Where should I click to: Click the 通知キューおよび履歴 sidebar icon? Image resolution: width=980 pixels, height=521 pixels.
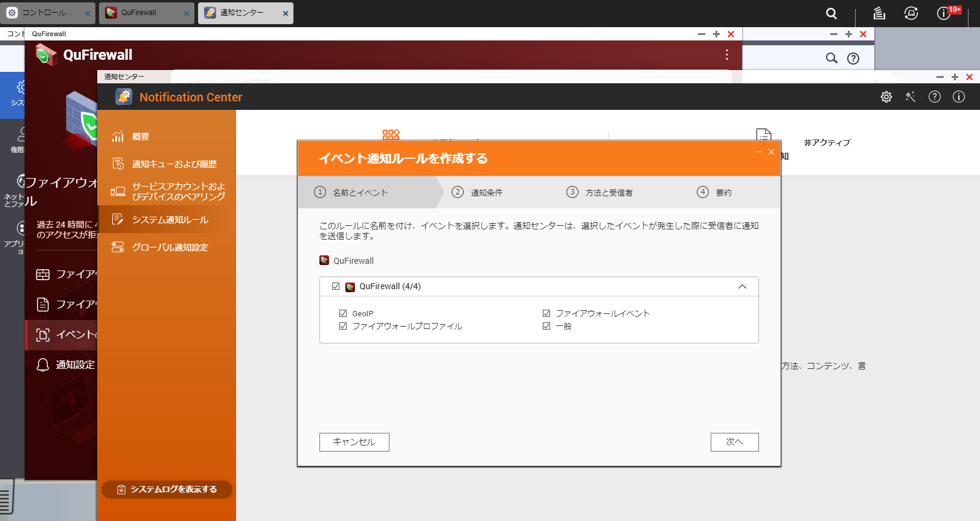click(118, 164)
